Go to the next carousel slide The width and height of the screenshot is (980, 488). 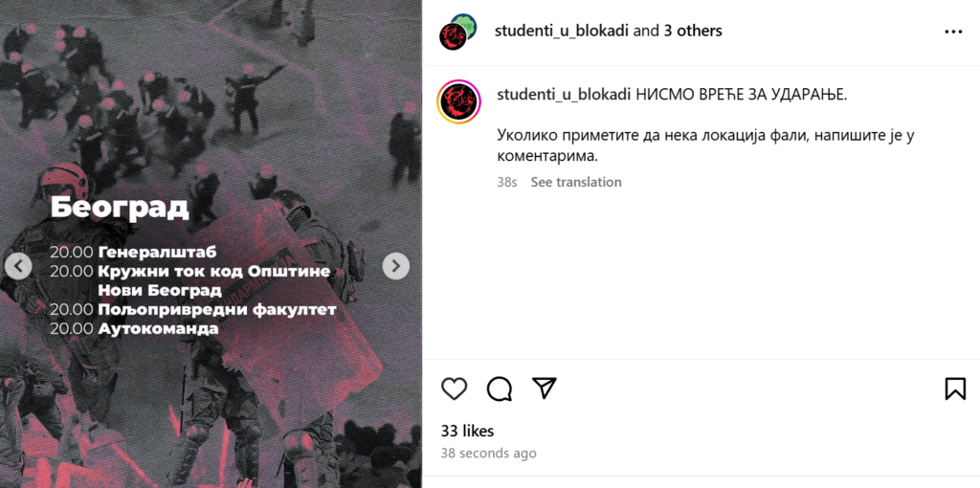coord(395,267)
